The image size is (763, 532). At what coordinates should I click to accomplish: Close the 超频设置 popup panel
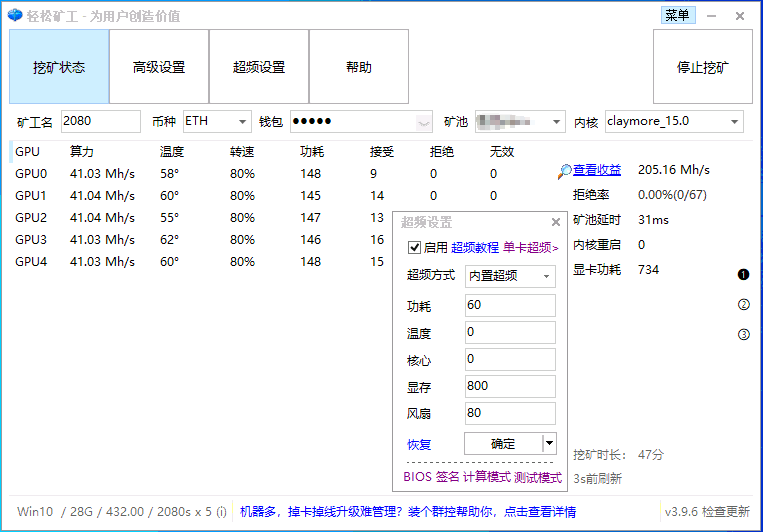(556, 222)
